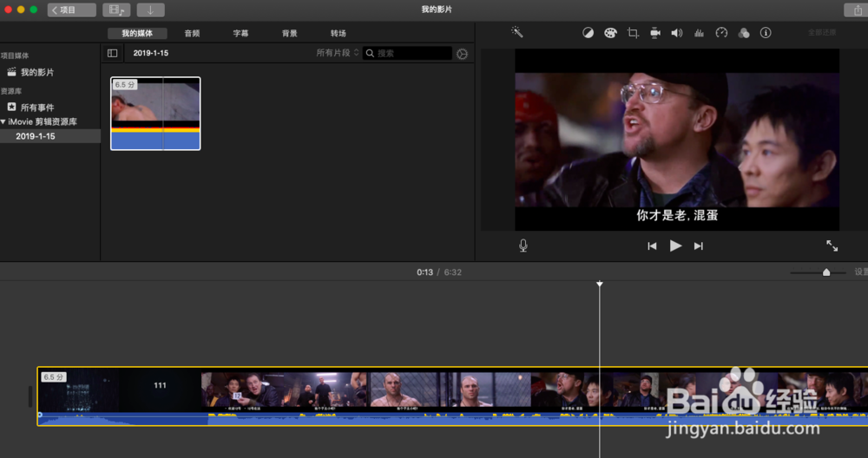Click the voiceover microphone icon
Image resolution: width=868 pixels, height=458 pixels.
tap(523, 245)
